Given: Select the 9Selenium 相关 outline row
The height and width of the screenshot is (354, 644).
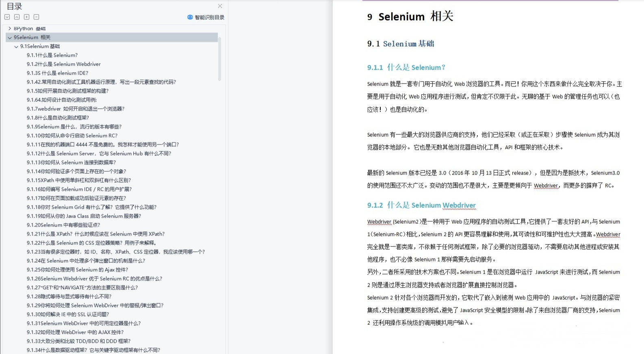Looking at the screenshot, I should (112, 37).
